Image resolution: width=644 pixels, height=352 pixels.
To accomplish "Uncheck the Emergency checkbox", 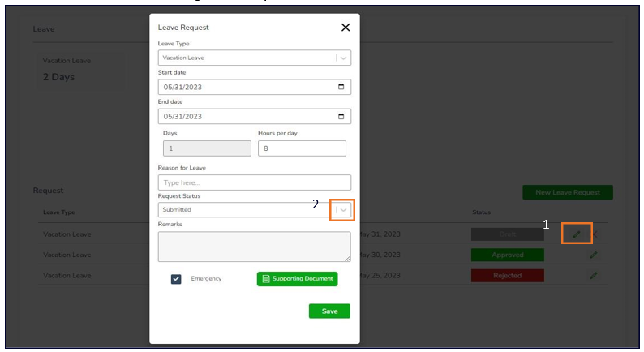I will coord(176,279).
